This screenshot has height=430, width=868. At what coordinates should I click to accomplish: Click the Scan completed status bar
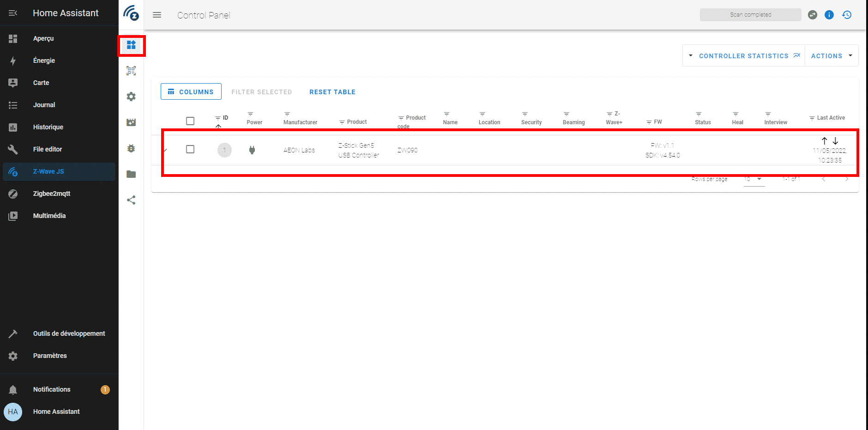[750, 15]
